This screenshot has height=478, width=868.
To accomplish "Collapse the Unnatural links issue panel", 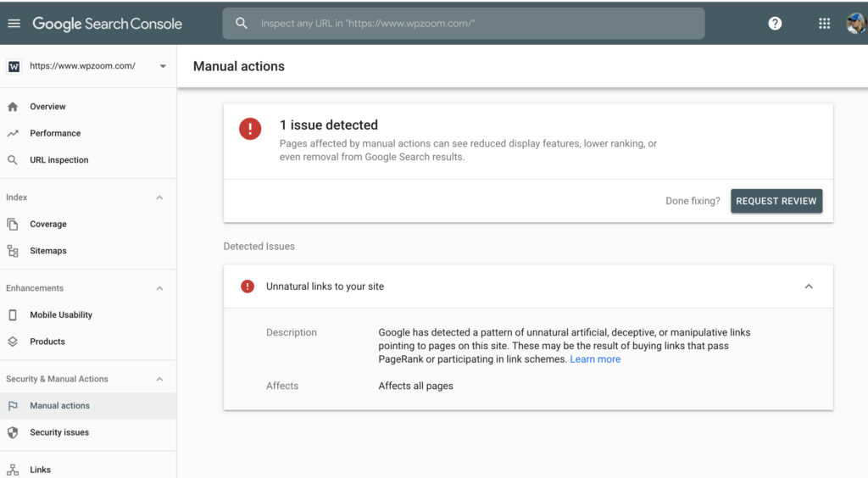I will click(x=809, y=286).
